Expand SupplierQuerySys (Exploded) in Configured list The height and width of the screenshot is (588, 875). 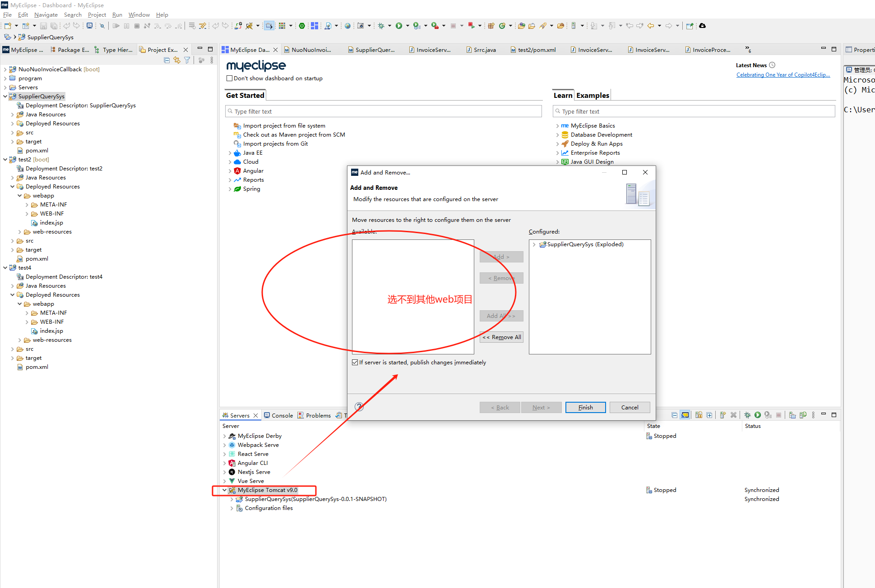(x=534, y=244)
